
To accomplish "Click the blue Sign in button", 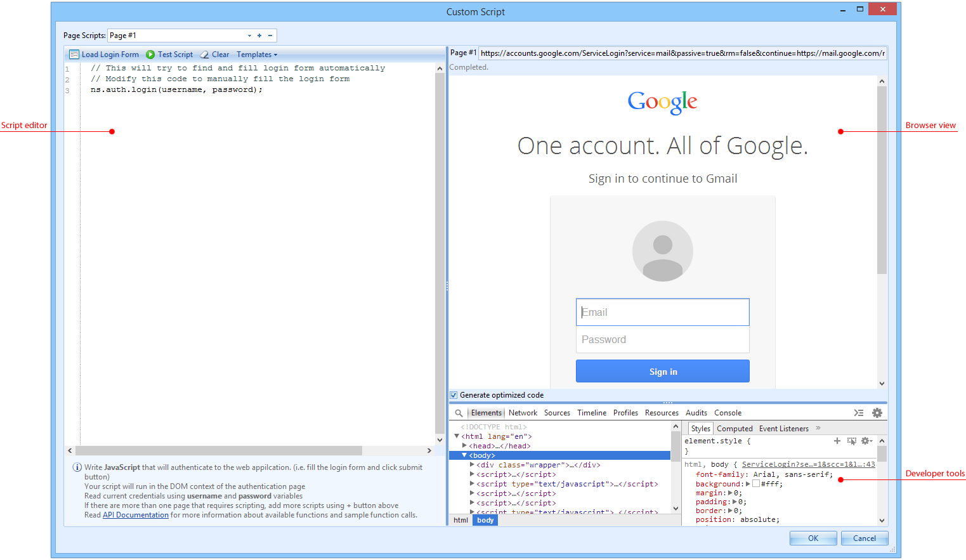I will coord(663,372).
